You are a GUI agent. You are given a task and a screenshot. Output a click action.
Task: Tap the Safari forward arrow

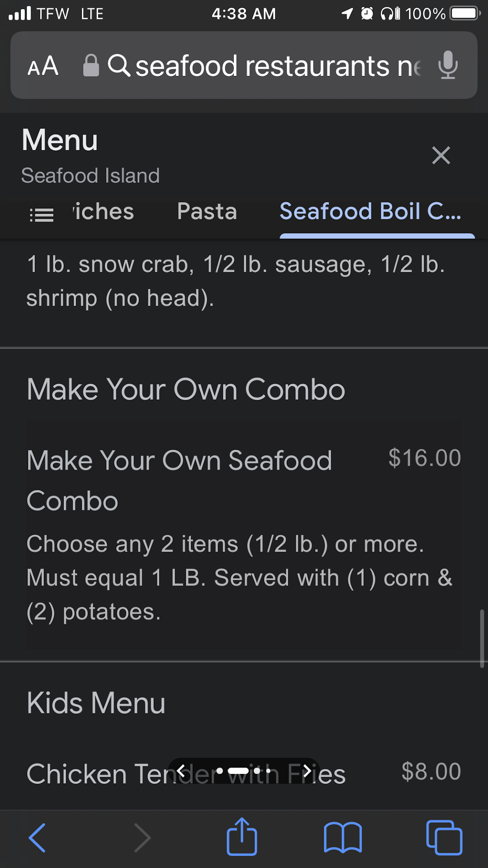coord(142,838)
